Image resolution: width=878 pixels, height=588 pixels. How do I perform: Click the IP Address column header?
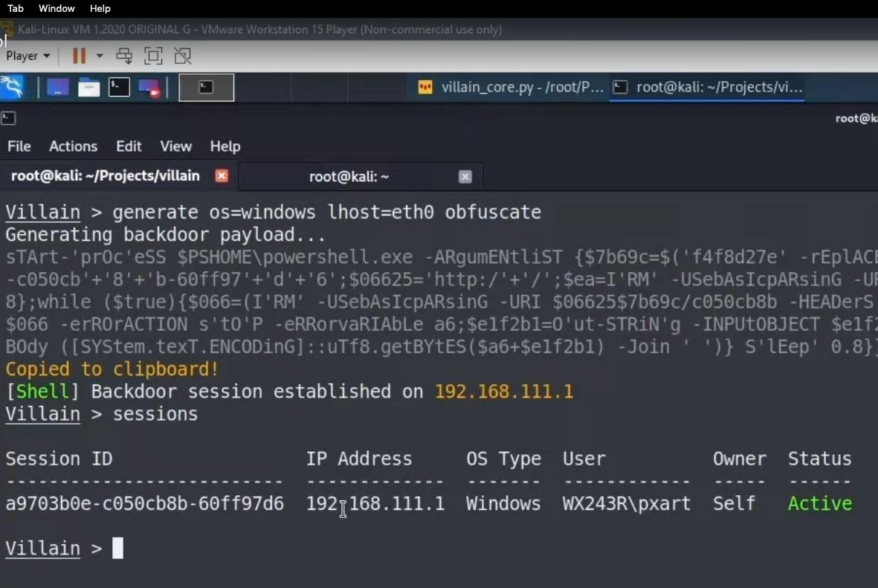[359, 459]
